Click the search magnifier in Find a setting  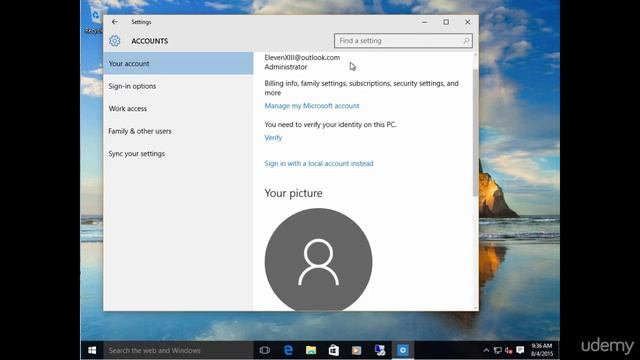click(466, 41)
